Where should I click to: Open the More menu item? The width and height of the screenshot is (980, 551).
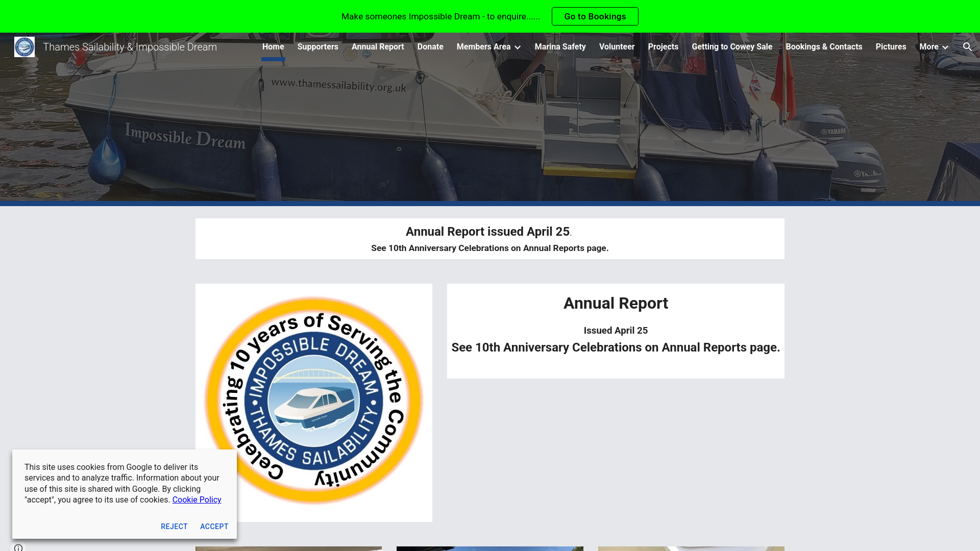coord(928,47)
